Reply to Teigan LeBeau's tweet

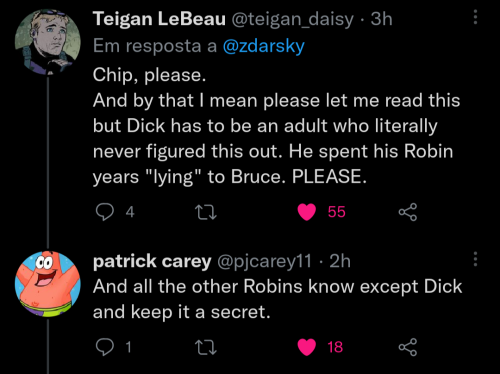(x=105, y=212)
